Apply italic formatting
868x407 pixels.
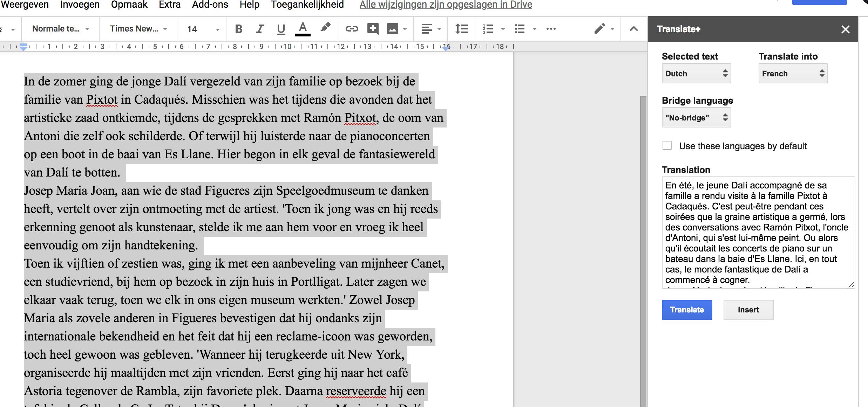[x=260, y=29]
